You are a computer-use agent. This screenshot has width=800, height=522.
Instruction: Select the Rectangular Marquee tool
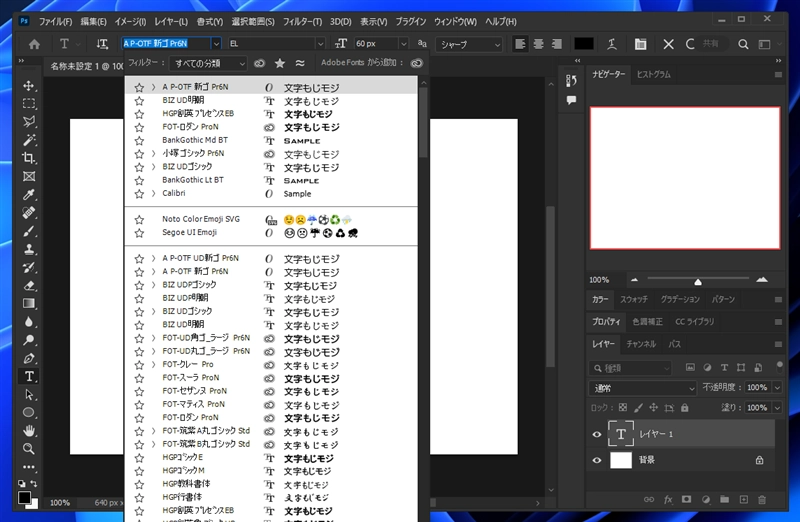point(29,104)
